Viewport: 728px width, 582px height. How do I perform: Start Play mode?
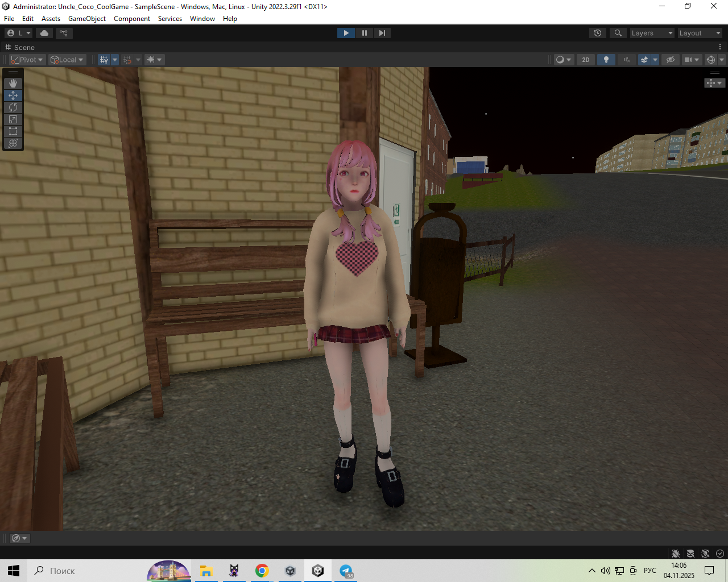[x=346, y=33]
